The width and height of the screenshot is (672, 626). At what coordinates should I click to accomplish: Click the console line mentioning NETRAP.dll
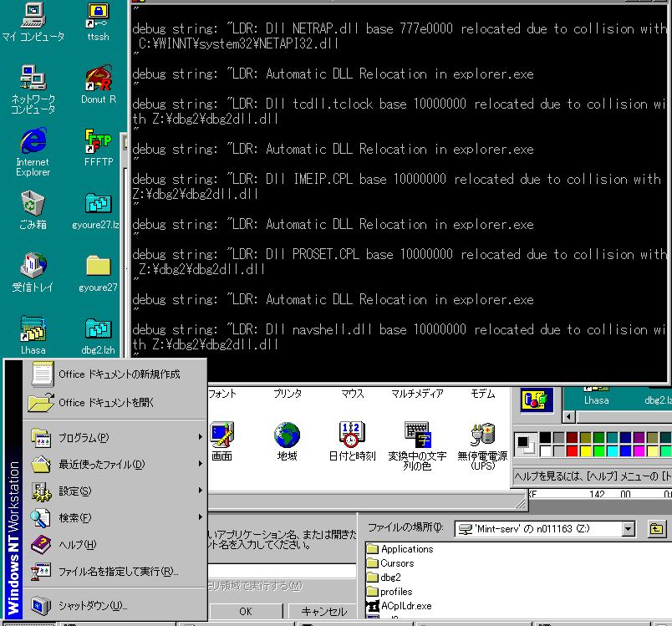coord(400,28)
